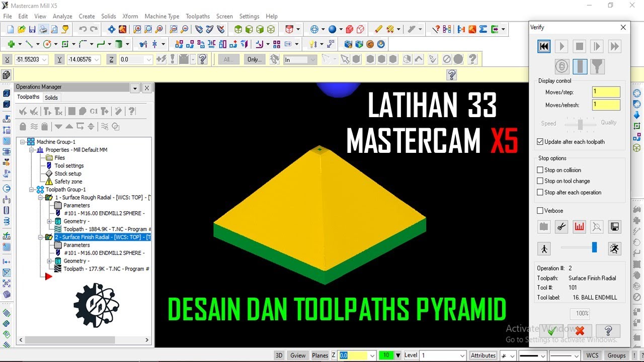Screen dimensions: 644x362
Task: Click the running man fast speed icon
Action: 614,248
